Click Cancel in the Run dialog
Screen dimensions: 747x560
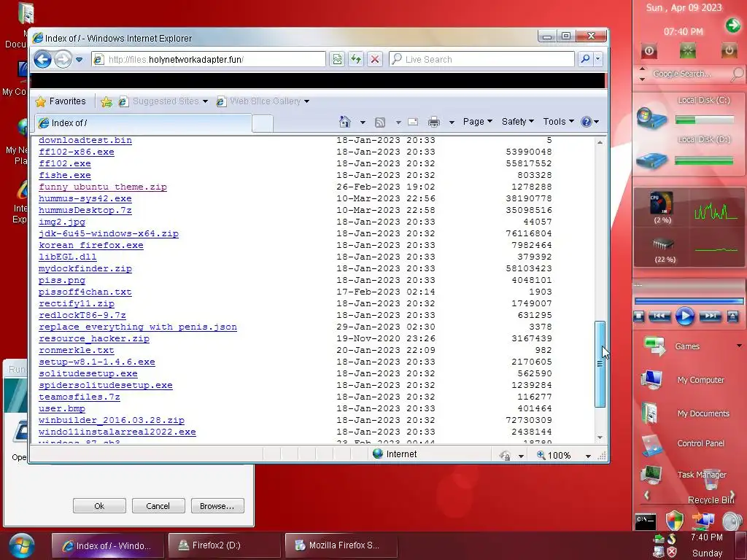click(158, 506)
